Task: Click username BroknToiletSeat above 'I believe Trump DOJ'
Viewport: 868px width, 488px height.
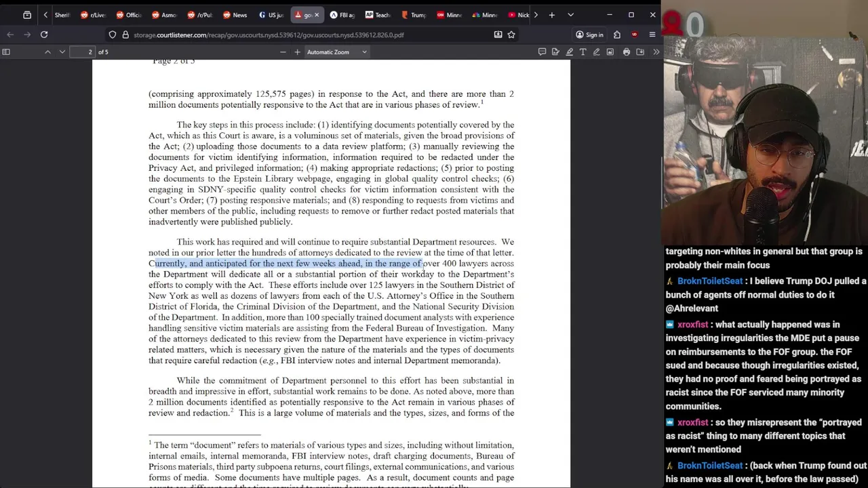Action: (x=709, y=281)
